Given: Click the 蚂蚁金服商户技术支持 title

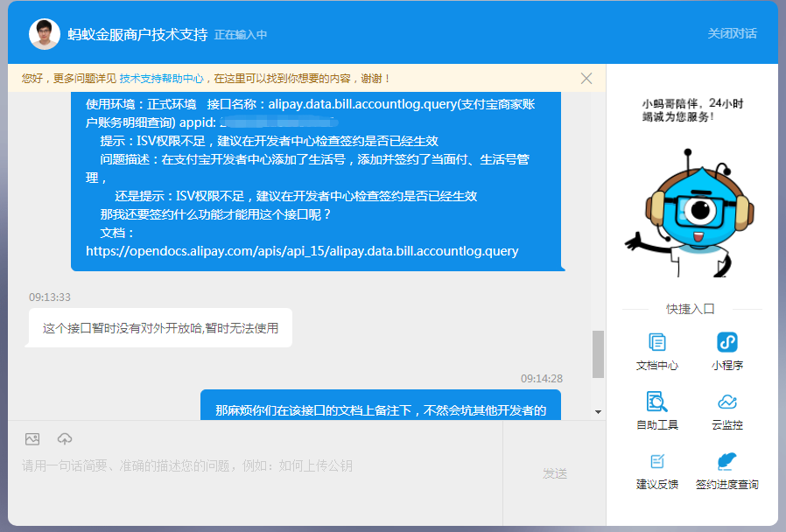Looking at the screenshot, I should tap(137, 34).
